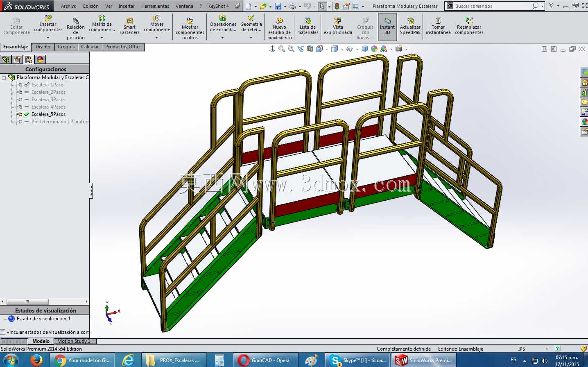This screenshot has height=367, width=588.
Task: Activate the Escalera_3Pasos configuration
Action: pos(48,100)
